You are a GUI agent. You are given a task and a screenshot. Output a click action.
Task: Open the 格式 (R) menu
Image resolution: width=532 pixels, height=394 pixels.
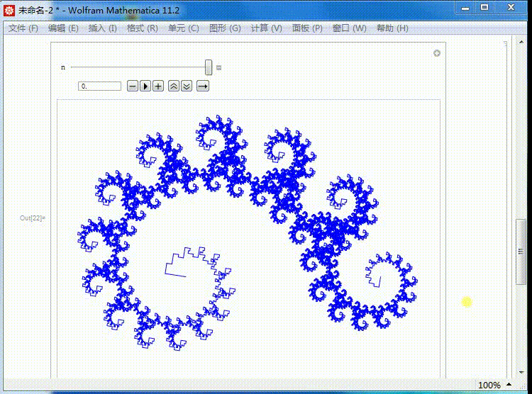click(x=142, y=28)
